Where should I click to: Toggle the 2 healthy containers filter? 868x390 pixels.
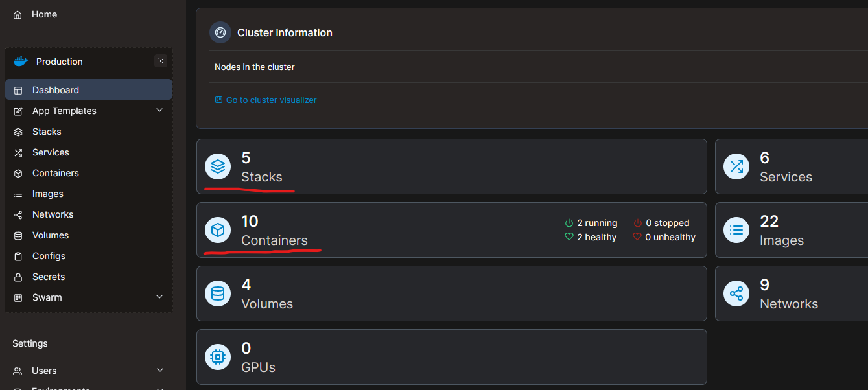[590, 237]
